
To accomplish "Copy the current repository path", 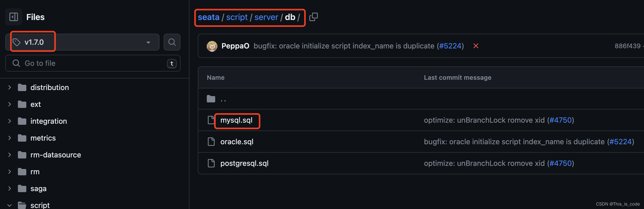I will point(313,17).
